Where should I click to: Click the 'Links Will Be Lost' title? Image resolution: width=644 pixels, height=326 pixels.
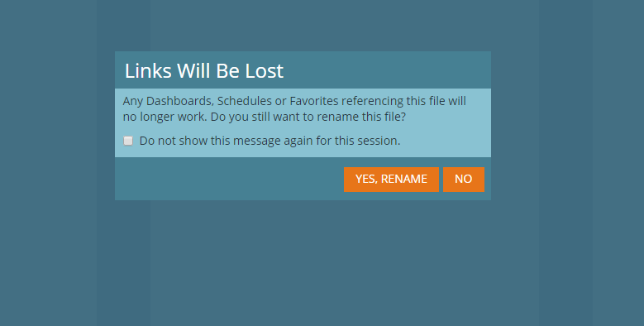(203, 70)
